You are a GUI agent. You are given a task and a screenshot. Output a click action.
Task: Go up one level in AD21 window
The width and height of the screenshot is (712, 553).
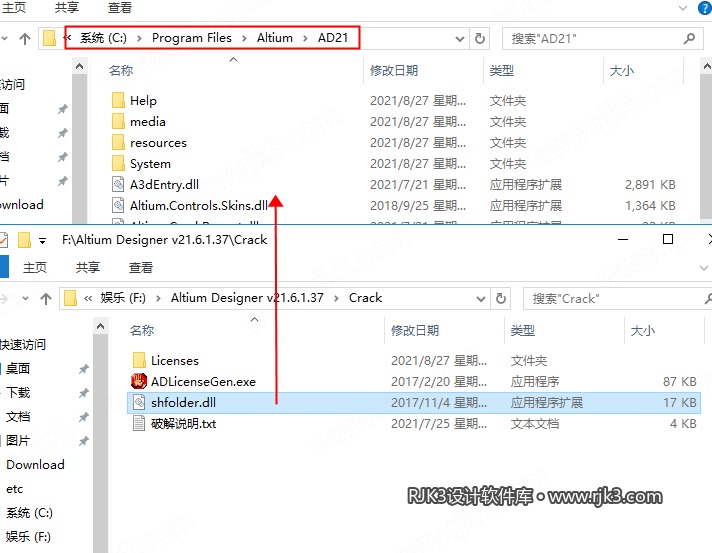[x=25, y=39]
